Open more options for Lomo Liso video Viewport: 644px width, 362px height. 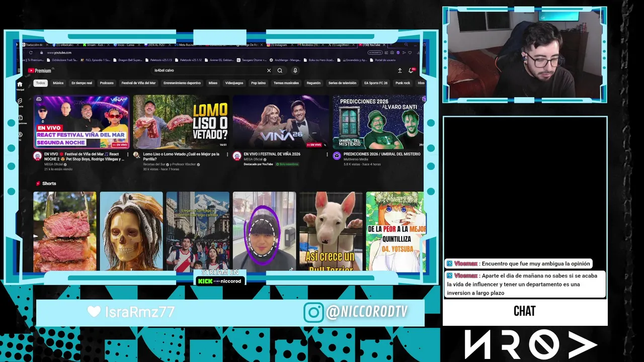227,154
